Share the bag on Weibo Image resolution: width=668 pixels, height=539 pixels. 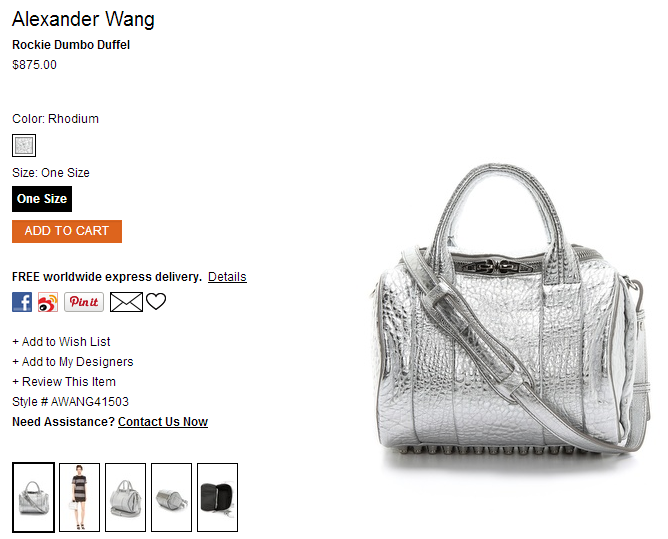point(48,302)
